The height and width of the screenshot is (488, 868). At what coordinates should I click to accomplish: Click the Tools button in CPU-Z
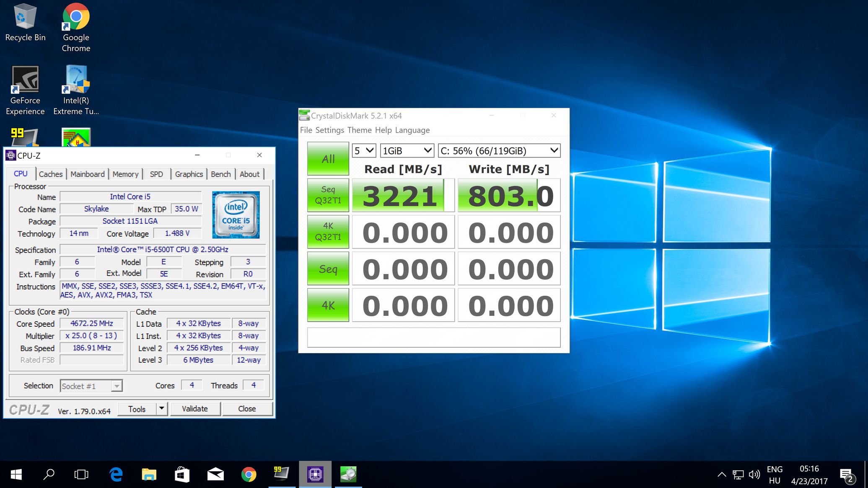click(137, 408)
